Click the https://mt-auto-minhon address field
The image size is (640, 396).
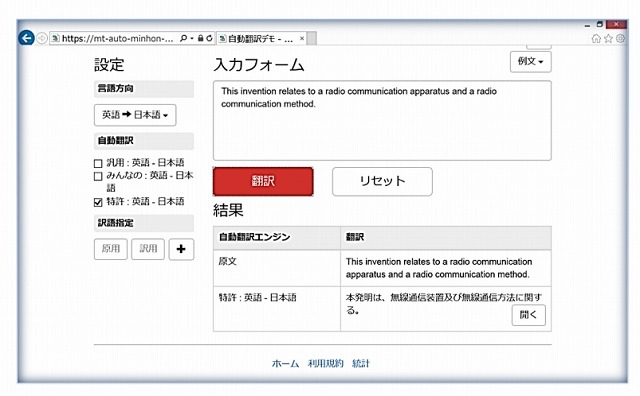[x=118, y=38]
